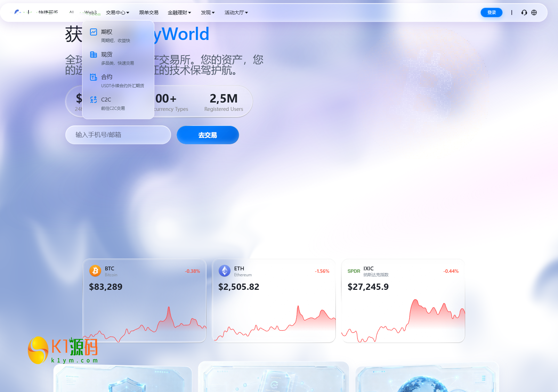This screenshot has height=392, width=558.
Task: Focus the 输入手机号/邮箱 input field
Action: click(118, 135)
